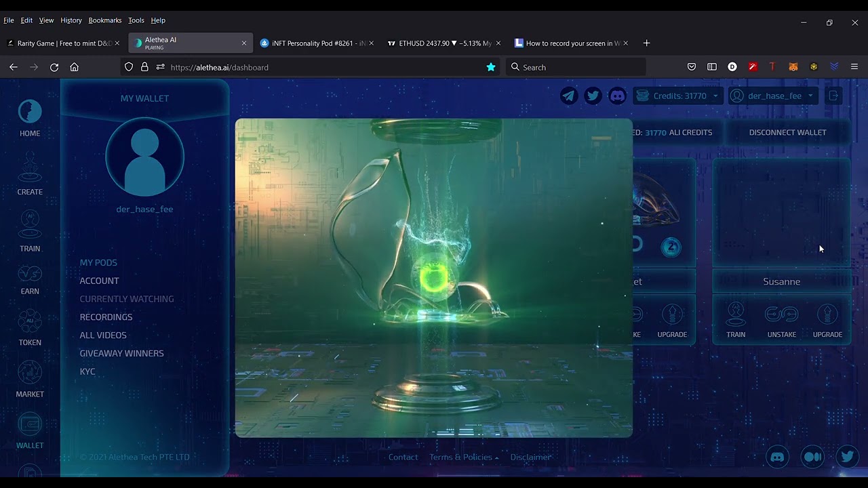
Task: Select RECORDINGS in wallet menu
Action: (x=106, y=317)
